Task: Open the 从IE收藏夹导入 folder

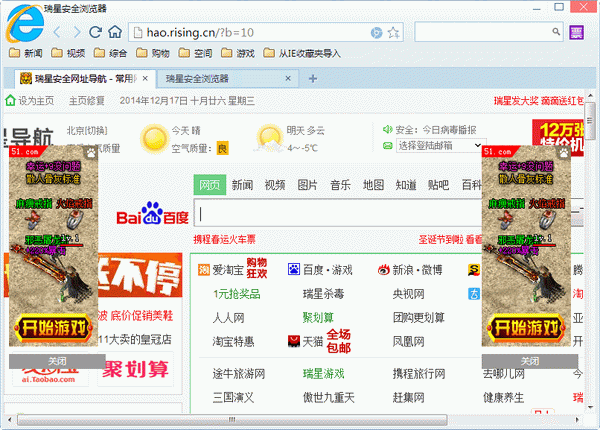Action: (x=302, y=53)
